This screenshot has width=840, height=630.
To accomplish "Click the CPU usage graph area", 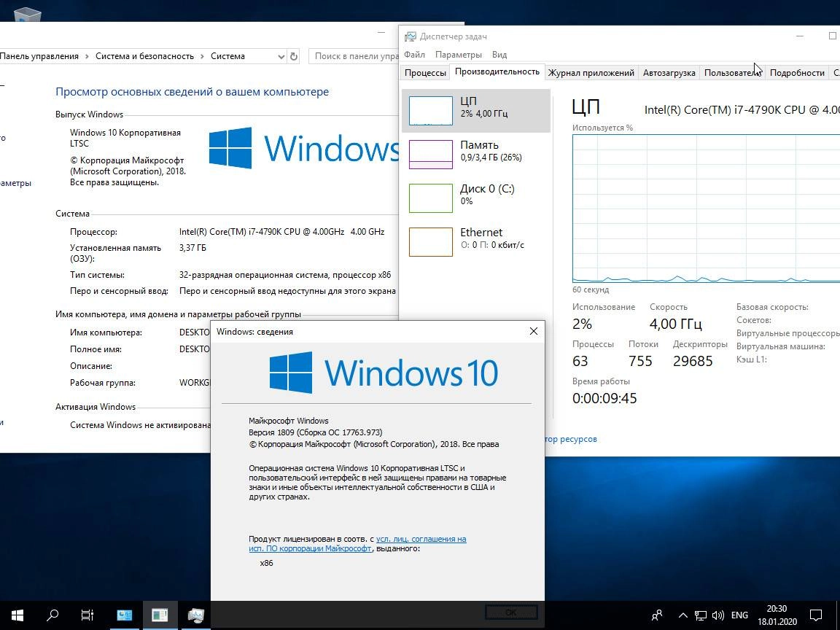I will [x=706, y=209].
